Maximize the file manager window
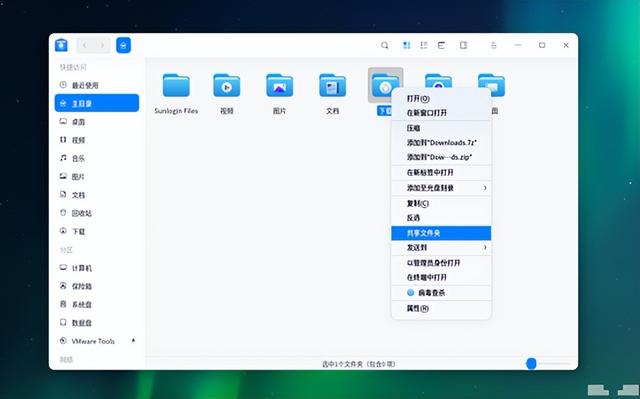The height and width of the screenshot is (399, 640). pyautogui.click(x=542, y=45)
